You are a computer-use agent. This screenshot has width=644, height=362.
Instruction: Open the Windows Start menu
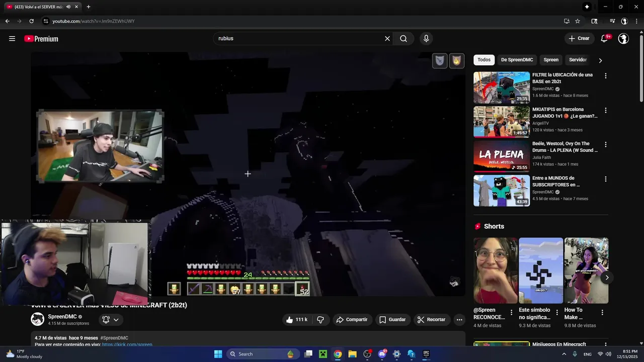click(218, 354)
